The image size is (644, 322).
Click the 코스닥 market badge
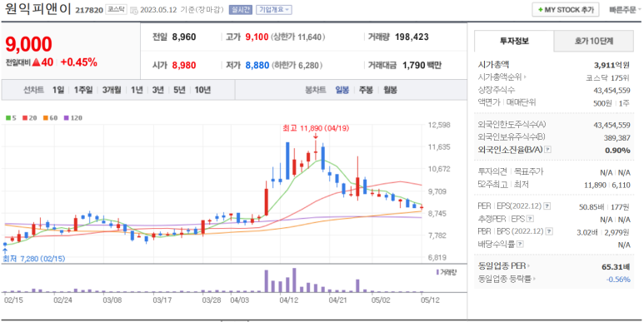pos(117,9)
